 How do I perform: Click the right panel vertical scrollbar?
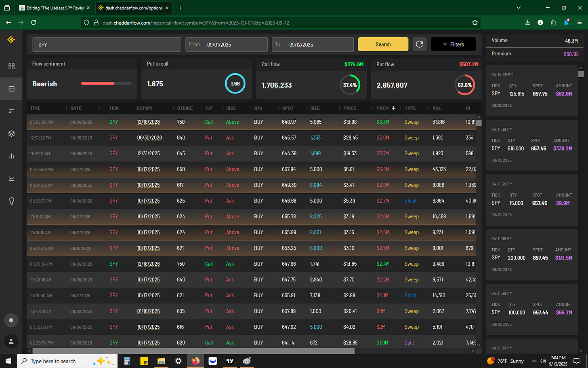click(x=581, y=74)
